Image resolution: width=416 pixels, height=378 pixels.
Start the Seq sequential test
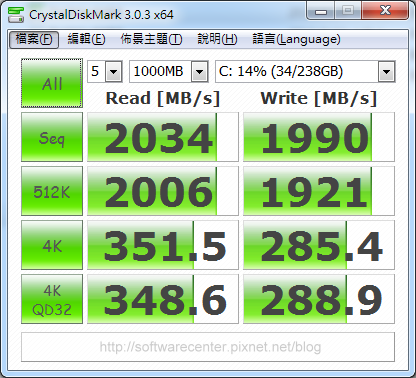[x=52, y=137]
